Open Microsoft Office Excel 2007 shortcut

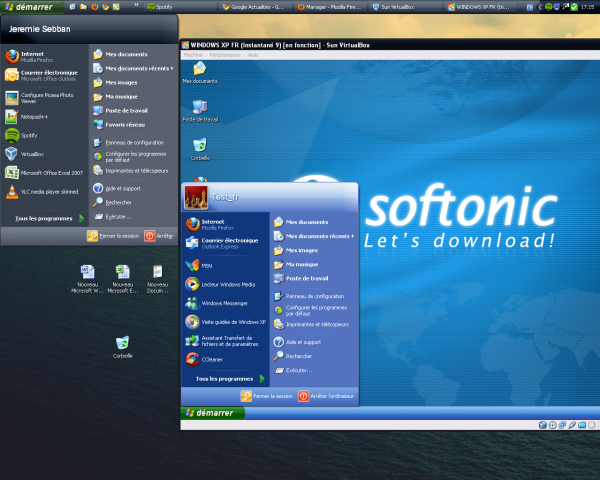point(45,172)
